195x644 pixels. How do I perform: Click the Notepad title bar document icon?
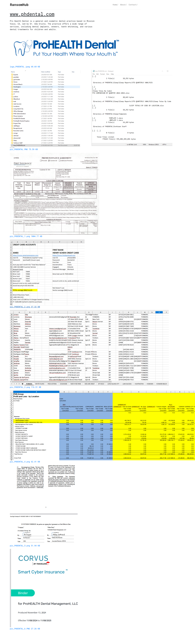click(x=94, y=71)
